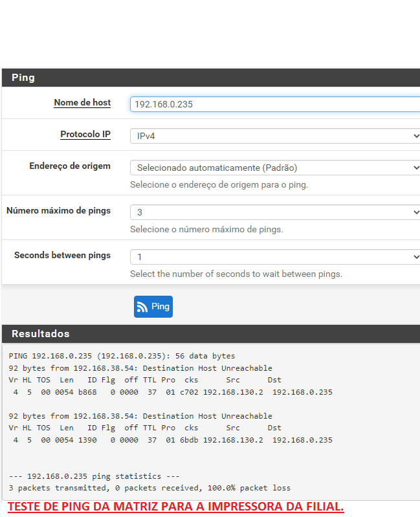The width and height of the screenshot is (420, 517).
Task: Open the Número máximo de pings dropdown
Action: pos(275,212)
